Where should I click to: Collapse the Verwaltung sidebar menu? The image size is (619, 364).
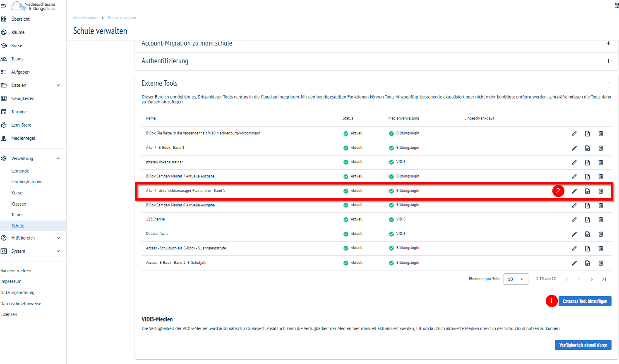tap(58, 158)
